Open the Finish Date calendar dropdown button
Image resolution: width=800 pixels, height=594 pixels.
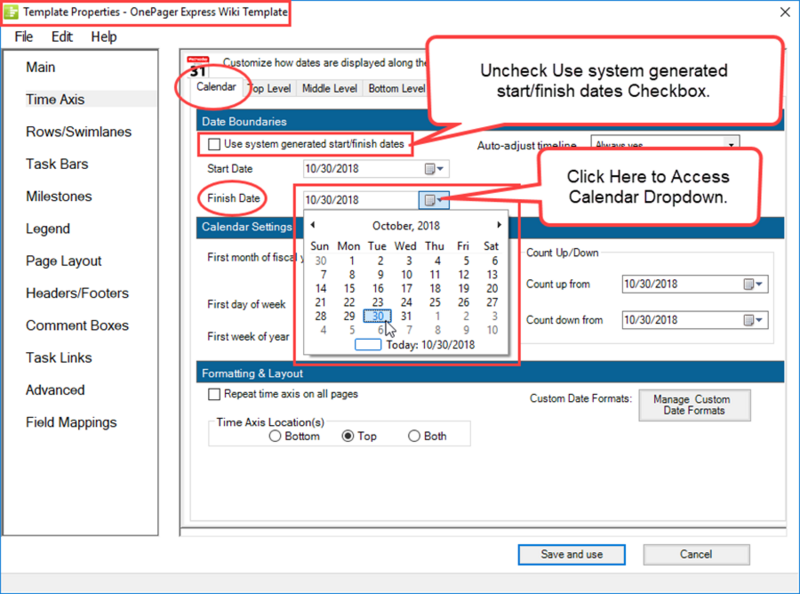pyautogui.click(x=434, y=200)
